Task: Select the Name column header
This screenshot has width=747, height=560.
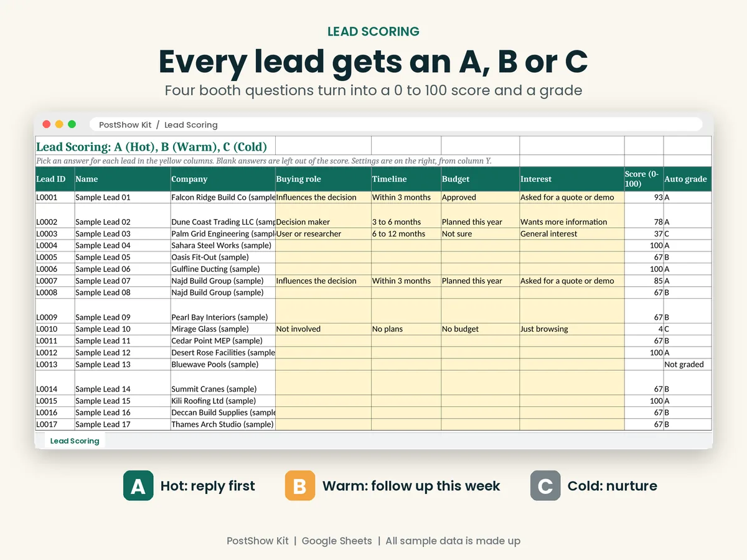Action: point(122,179)
